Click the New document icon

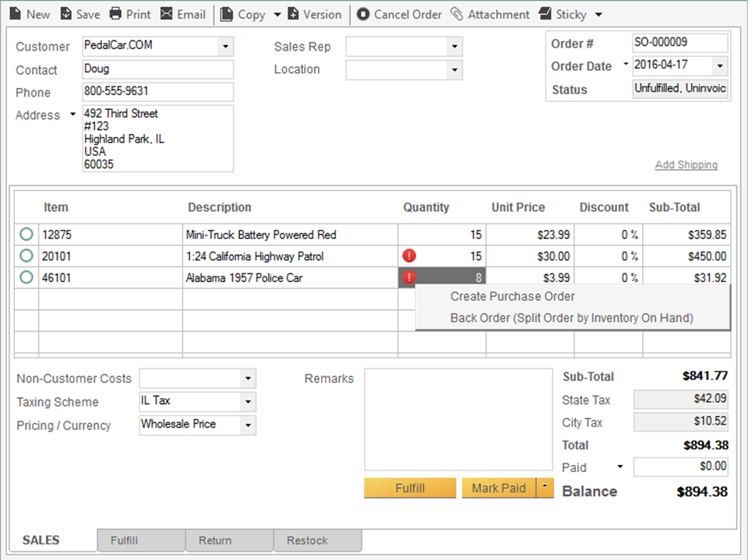tap(16, 14)
